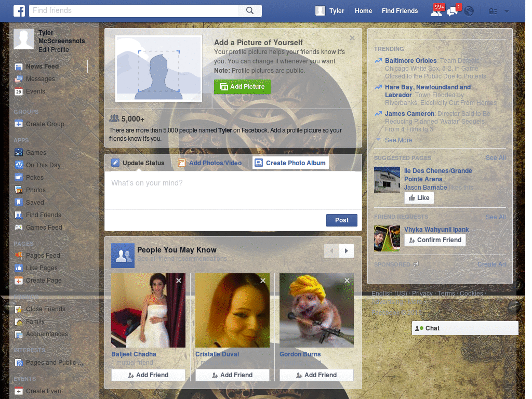Show previous People You May Know
This screenshot has height=399, width=532.
point(331,251)
